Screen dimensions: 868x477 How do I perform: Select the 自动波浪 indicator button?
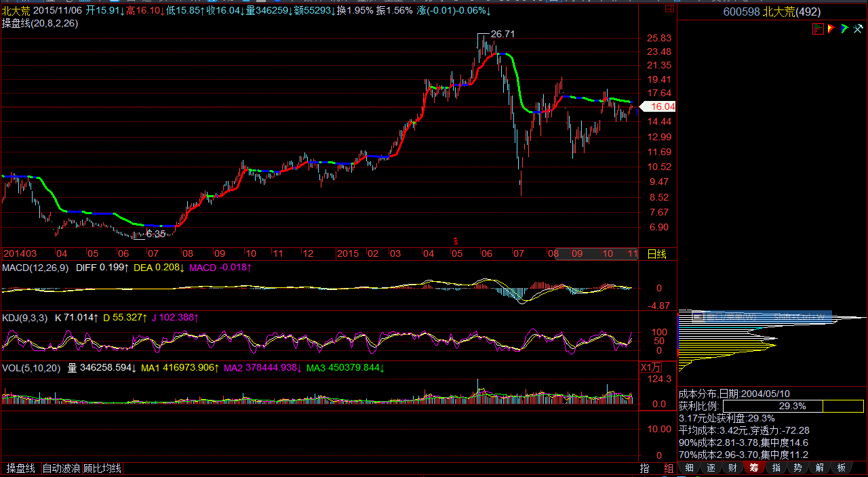(x=62, y=468)
